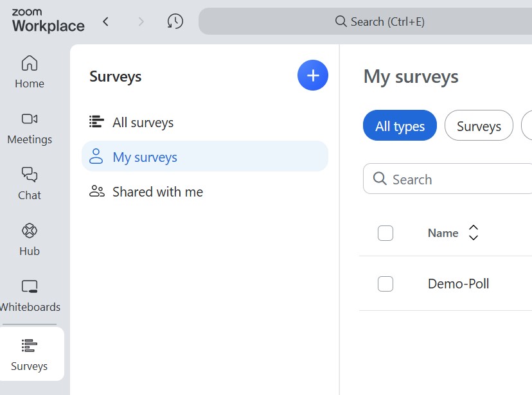This screenshot has width=532, height=395.
Task: Tick the select-all checkbox beside Name
Action: [x=386, y=233]
